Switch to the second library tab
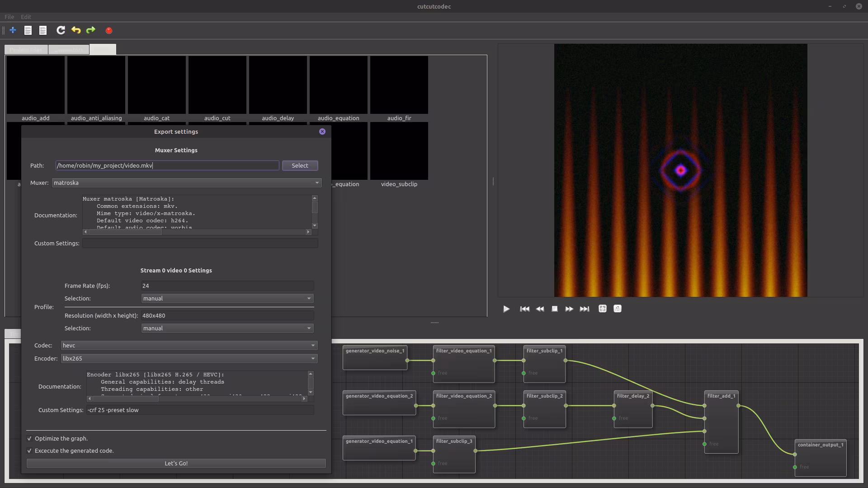The image size is (868, 488). (69, 50)
